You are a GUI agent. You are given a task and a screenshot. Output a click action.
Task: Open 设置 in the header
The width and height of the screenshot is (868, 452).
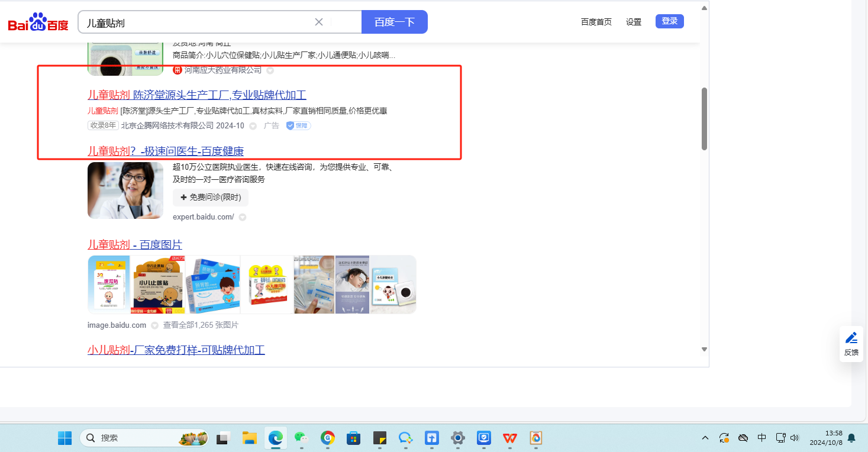click(x=634, y=22)
